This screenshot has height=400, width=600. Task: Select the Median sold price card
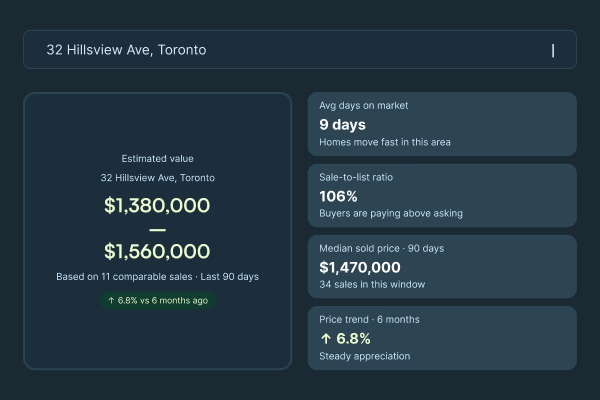[x=442, y=267]
